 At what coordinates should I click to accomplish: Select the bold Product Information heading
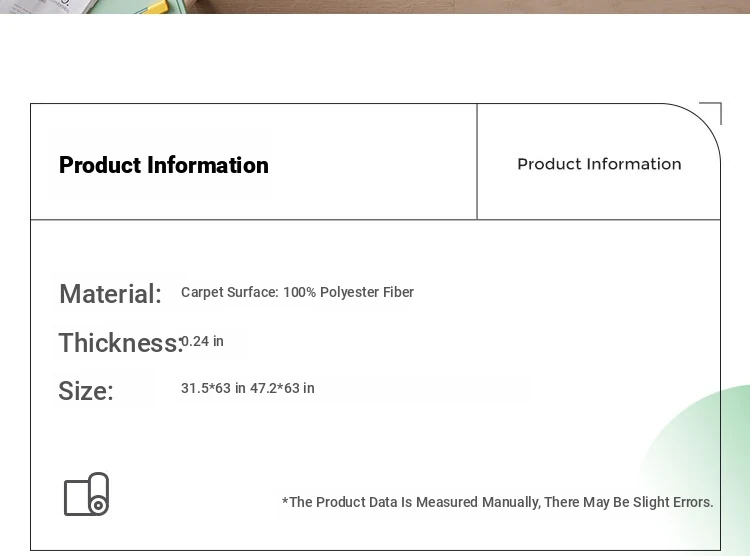(164, 165)
